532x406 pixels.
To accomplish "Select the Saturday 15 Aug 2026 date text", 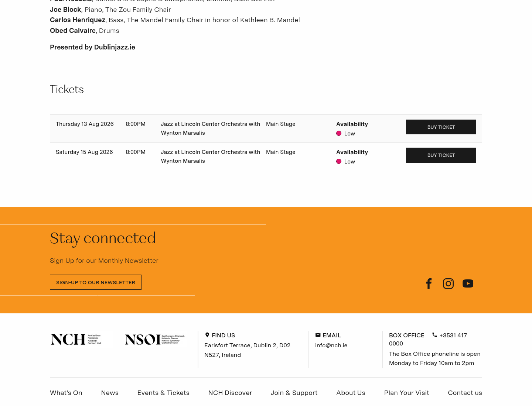I will (x=84, y=152).
